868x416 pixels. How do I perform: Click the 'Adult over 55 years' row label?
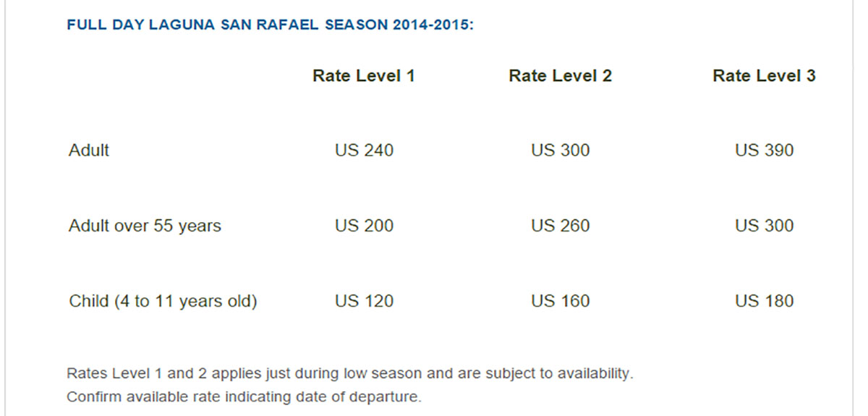tap(145, 226)
